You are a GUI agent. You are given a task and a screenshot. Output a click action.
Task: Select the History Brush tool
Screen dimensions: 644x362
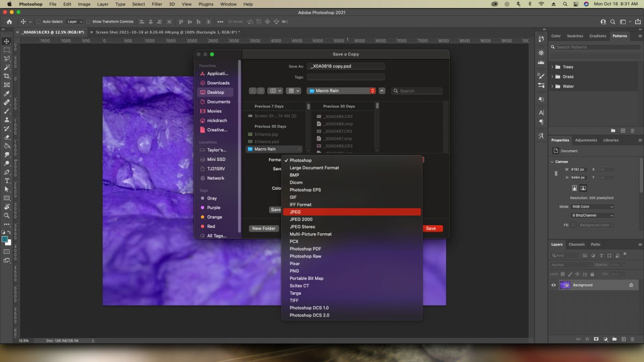tap(7, 128)
